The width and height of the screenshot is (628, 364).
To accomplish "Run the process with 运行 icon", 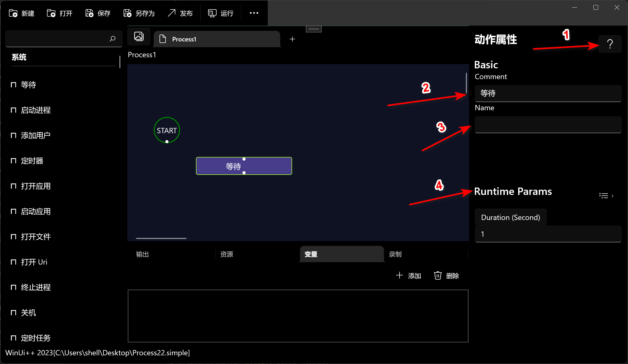I will [x=212, y=13].
